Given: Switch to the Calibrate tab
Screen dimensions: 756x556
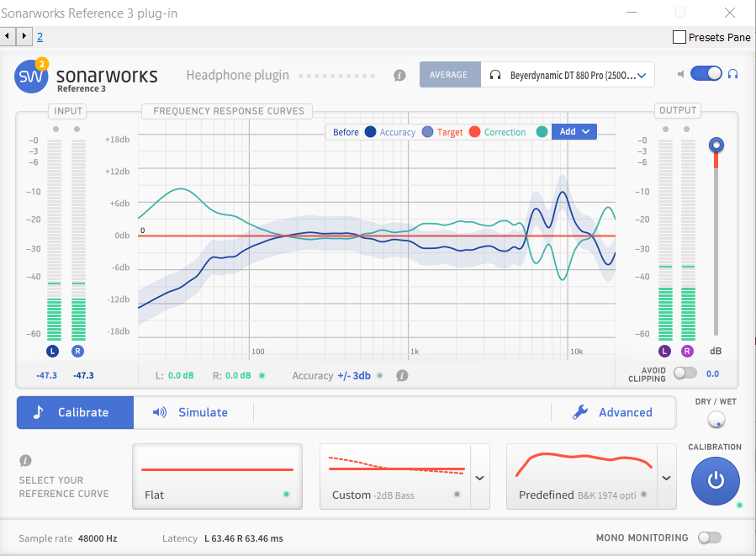Looking at the screenshot, I should pyautogui.click(x=75, y=412).
